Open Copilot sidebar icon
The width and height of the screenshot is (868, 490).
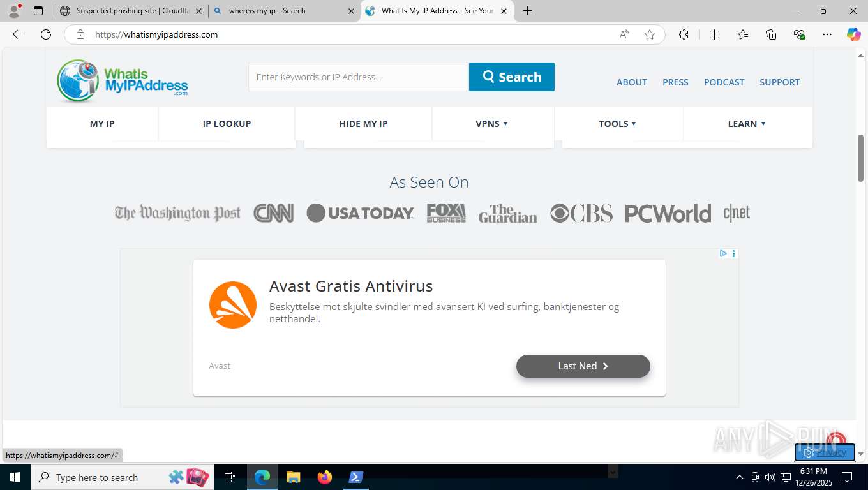(853, 34)
